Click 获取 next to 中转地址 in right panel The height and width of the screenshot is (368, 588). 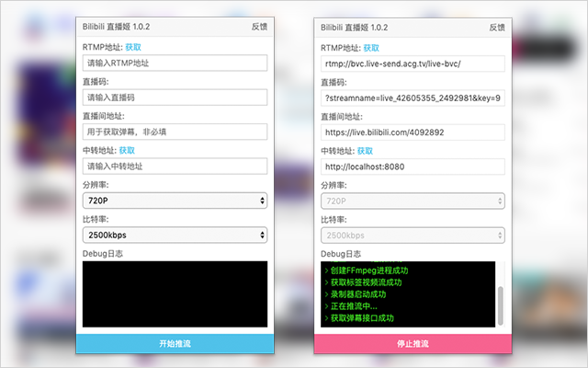[x=365, y=151]
